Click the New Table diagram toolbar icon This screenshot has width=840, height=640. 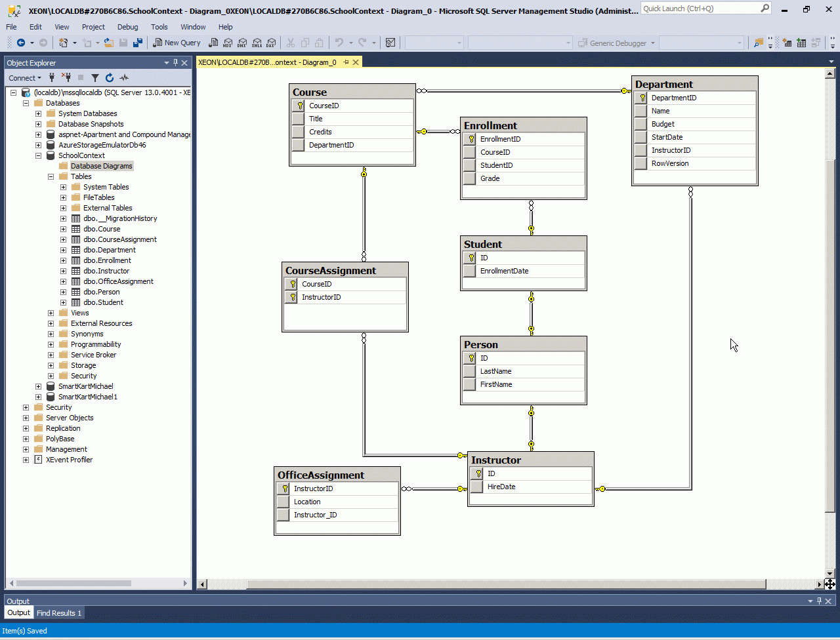(x=787, y=43)
